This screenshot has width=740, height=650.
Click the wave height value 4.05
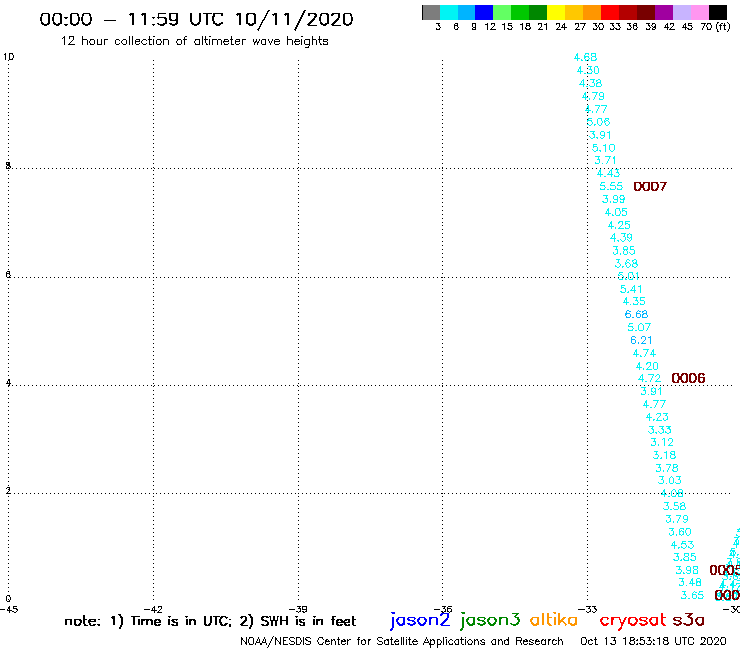(x=616, y=212)
